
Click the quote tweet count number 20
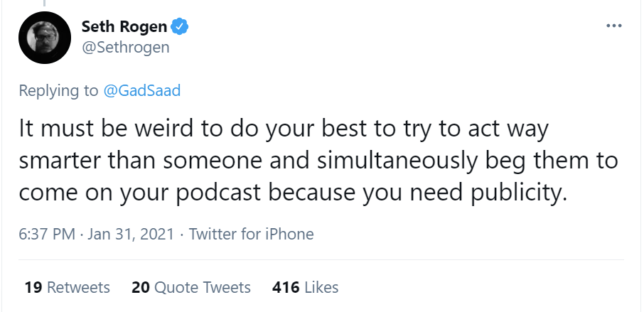[x=140, y=287]
